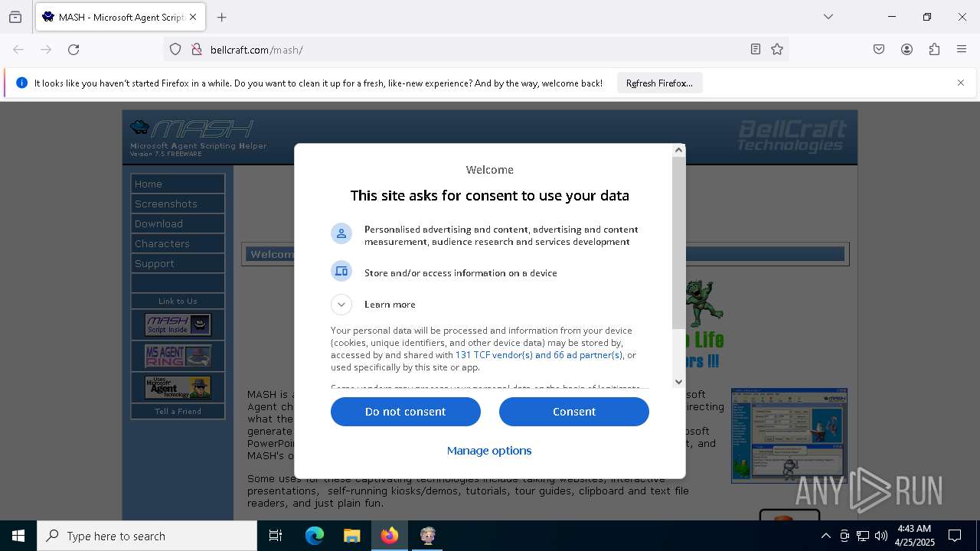Open a new tab with the plus button

click(x=222, y=17)
